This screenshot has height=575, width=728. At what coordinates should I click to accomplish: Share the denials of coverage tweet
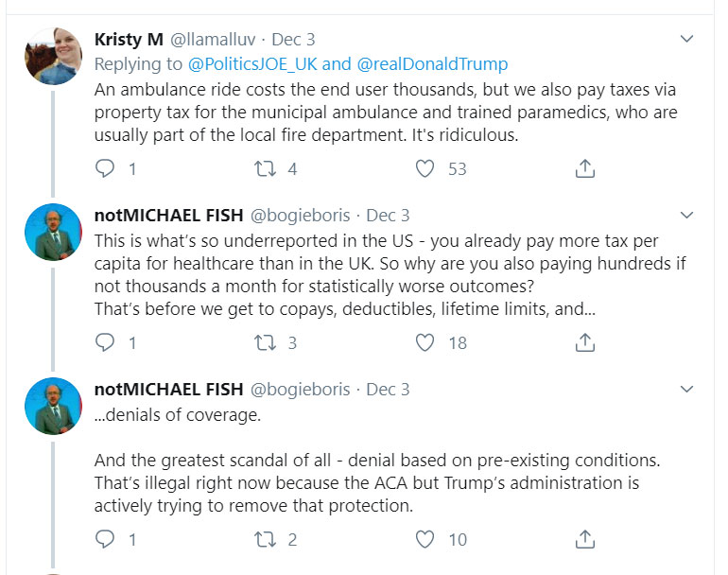pyautogui.click(x=585, y=539)
